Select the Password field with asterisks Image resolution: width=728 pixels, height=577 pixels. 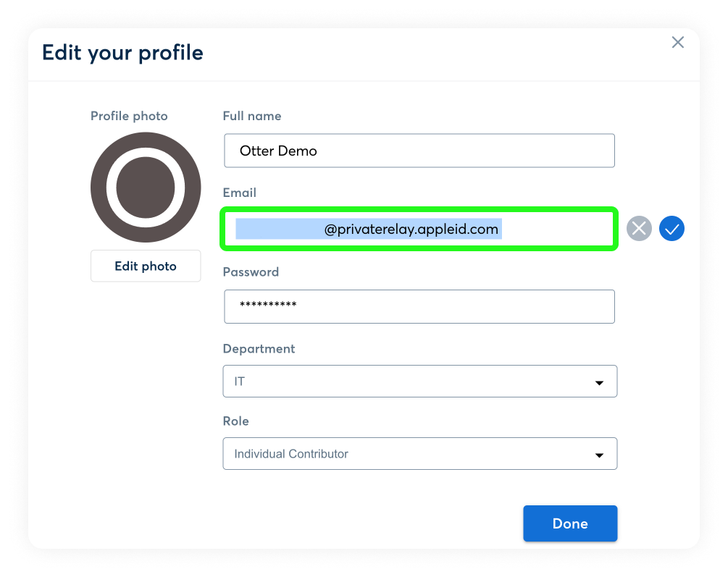pos(419,306)
